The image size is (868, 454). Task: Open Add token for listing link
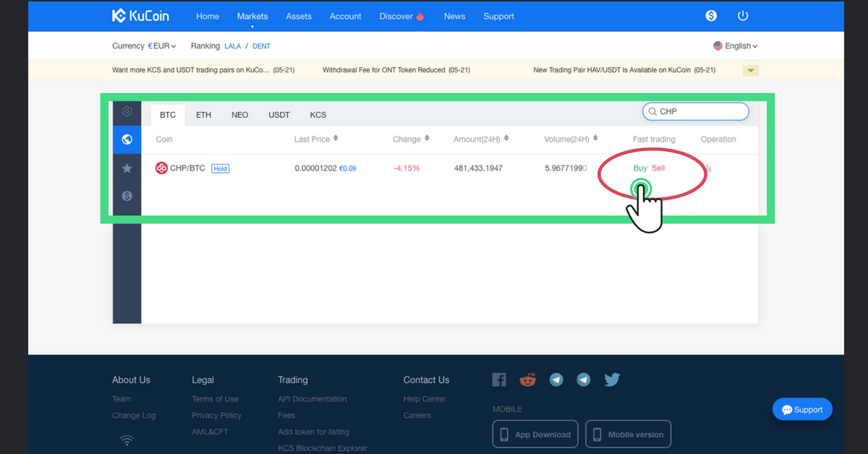pos(313,432)
